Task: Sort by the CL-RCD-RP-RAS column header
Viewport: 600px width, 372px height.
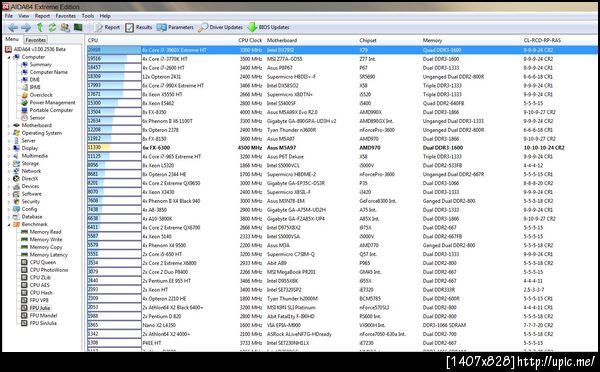Action: pos(542,40)
